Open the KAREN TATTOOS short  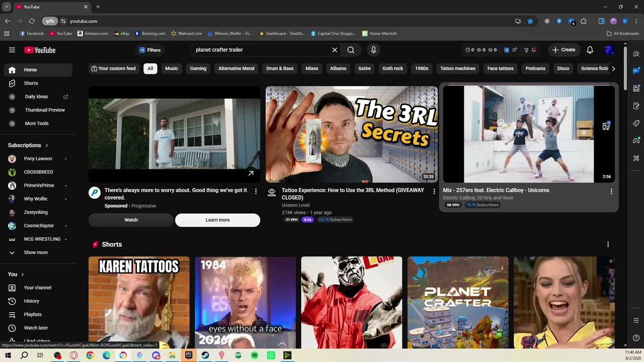[x=139, y=303]
